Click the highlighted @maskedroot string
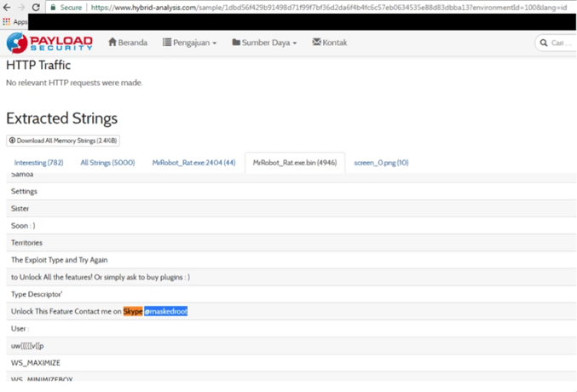Image resolution: width=577 pixels, height=392 pixels. pos(165,311)
